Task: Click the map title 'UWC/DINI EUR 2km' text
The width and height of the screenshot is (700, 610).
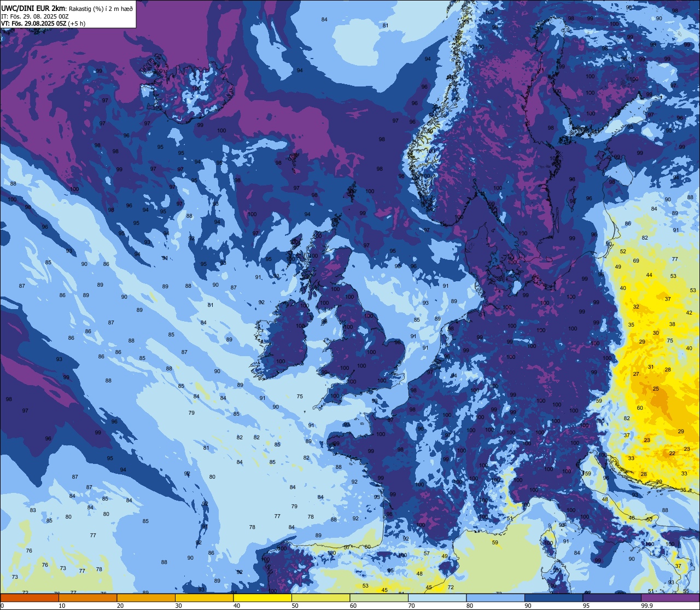Action: (33, 7)
